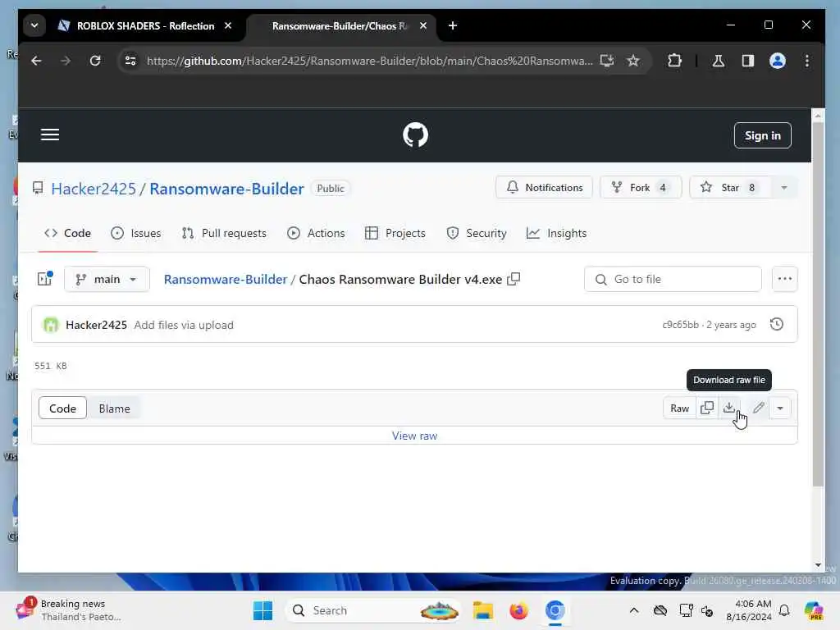
Task: View file history clock icon
Action: click(776, 324)
